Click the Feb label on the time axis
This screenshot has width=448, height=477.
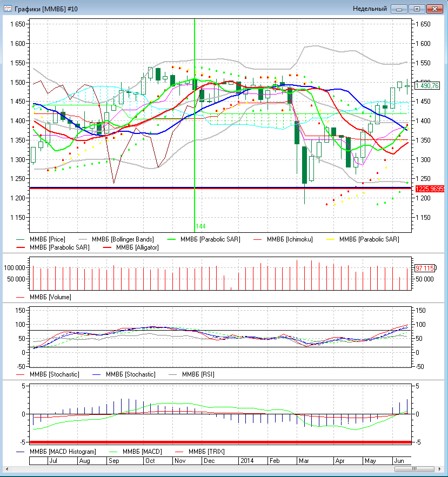click(x=275, y=461)
